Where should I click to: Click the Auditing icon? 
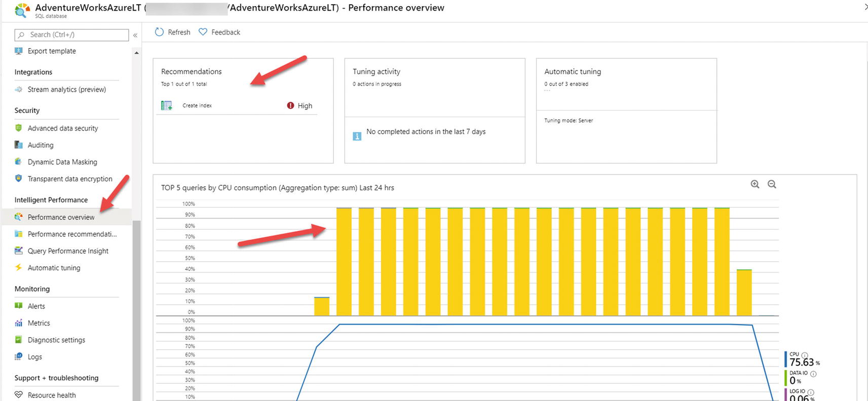(19, 145)
